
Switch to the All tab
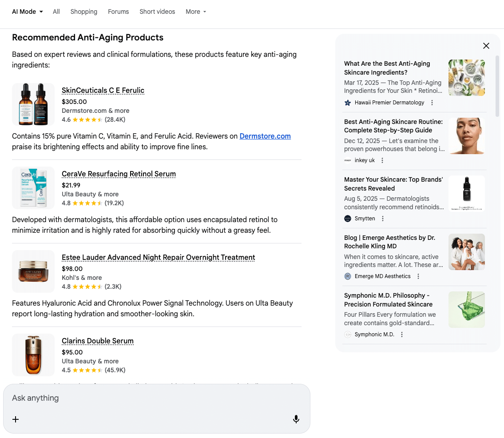[x=56, y=12]
